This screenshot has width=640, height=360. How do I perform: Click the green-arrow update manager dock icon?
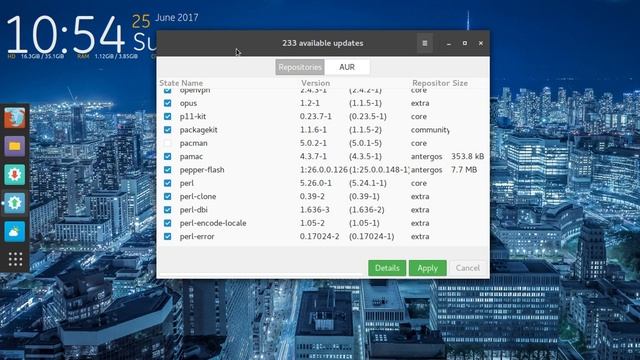[x=15, y=203]
